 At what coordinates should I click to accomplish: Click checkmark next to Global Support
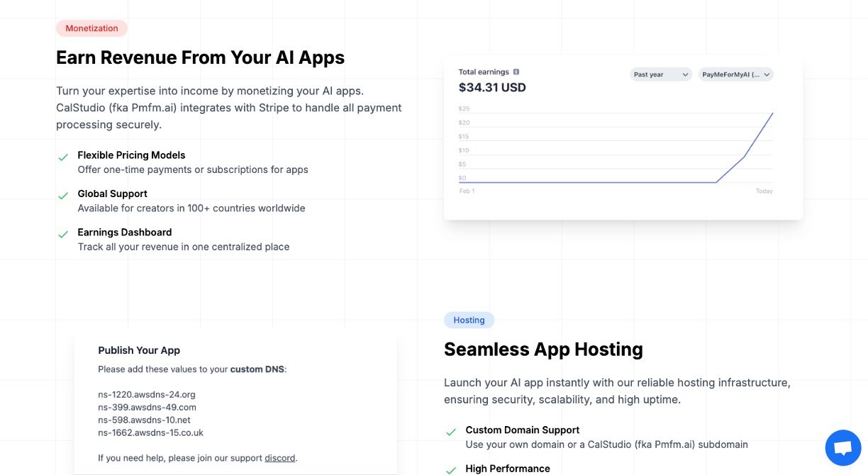63,195
